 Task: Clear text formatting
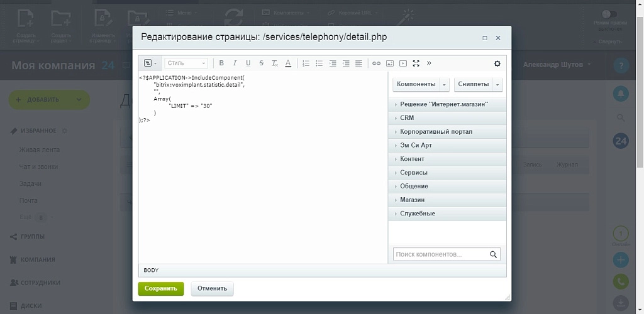tap(275, 63)
